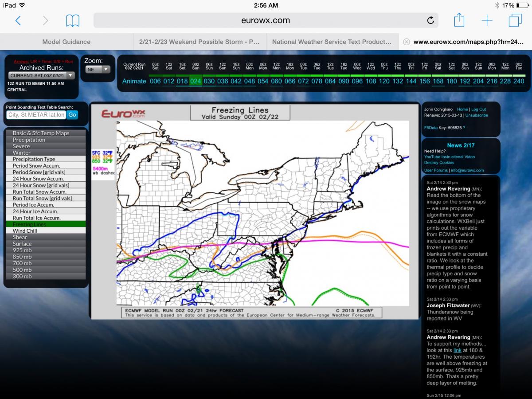Image resolution: width=532 pixels, height=399 pixels.
Task: Click the info@eurowx.com email link
Action: point(467,170)
